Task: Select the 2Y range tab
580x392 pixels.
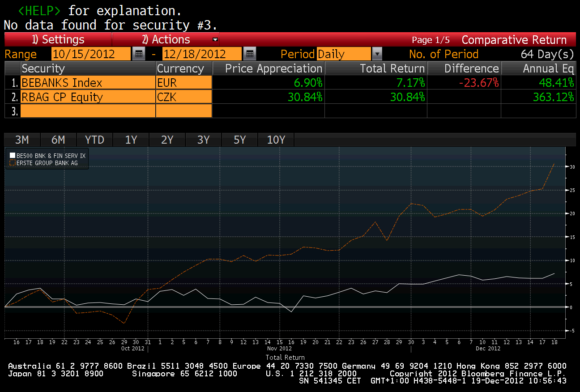Action: [167, 140]
